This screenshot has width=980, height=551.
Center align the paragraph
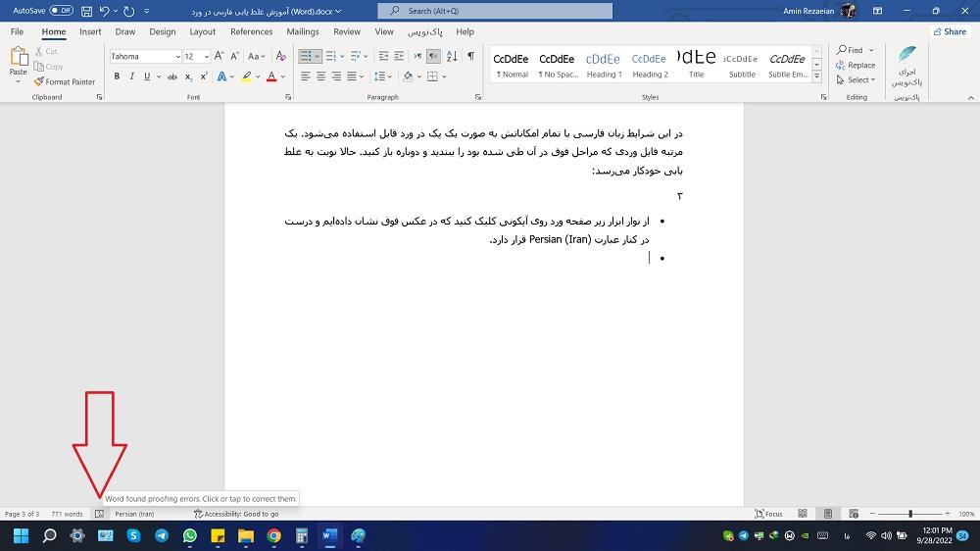click(x=319, y=76)
